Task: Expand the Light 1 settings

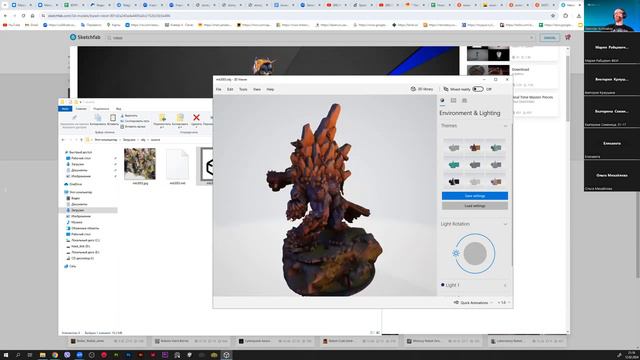Action: click(x=505, y=285)
